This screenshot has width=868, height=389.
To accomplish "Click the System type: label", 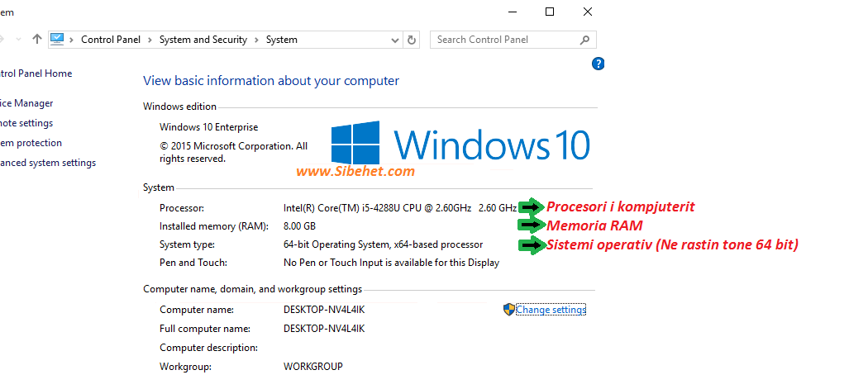I will [x=187, y=244].
